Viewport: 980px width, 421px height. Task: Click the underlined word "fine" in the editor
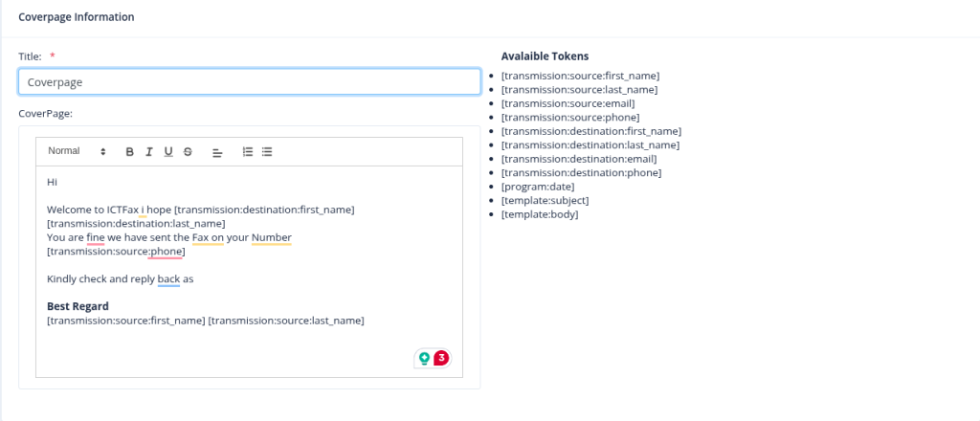click(95, 237)
